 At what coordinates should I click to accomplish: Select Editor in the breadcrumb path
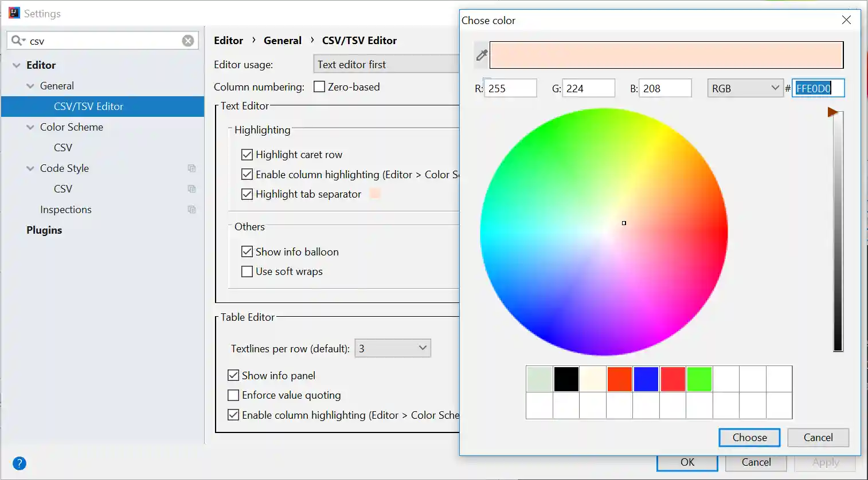[x=228, y=40]
